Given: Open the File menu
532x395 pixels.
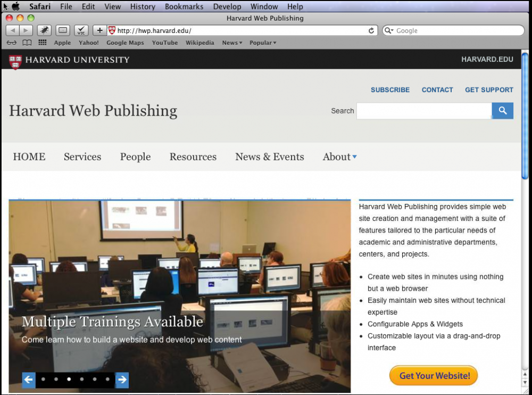Looking at the screenshot, I should coord(66,6).
